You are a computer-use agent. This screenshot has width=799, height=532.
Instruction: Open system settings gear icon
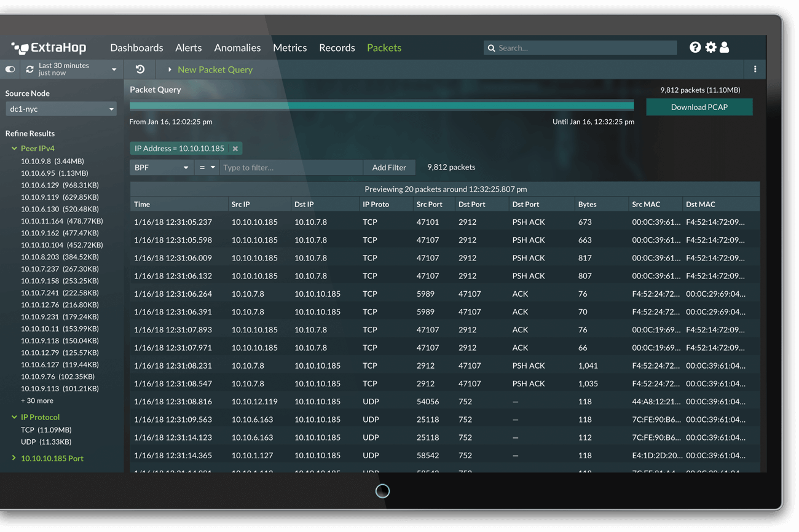[x=710, y=47]
